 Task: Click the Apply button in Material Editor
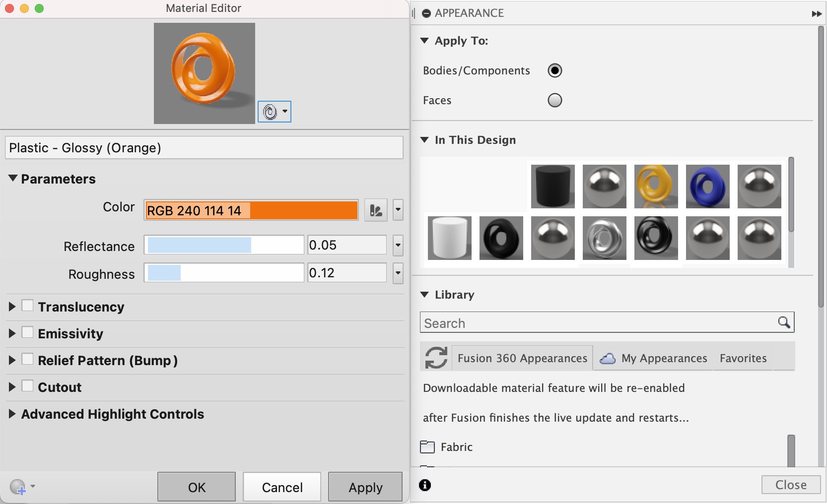pyautogui.click(x=365, y=487)
